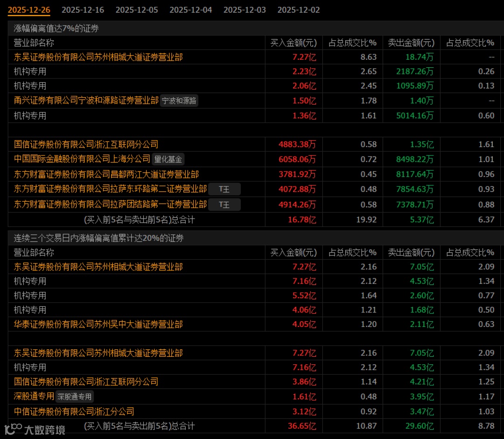Open the 2025-12-05 date tab

137,10
